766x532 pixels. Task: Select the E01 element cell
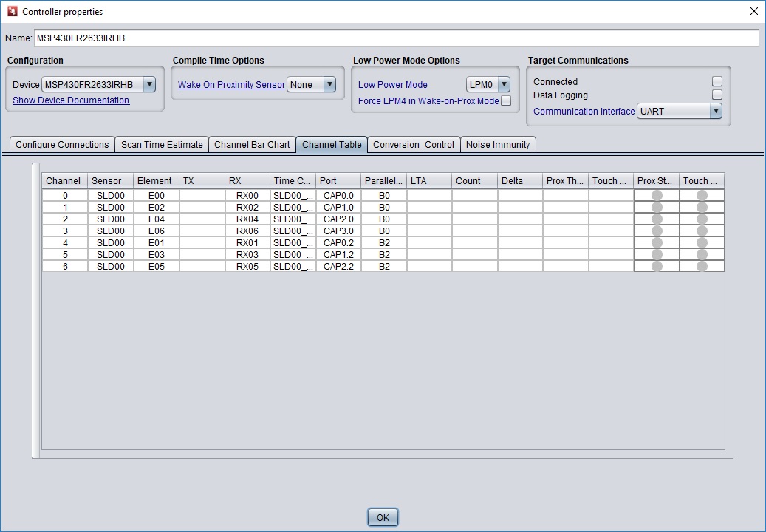coord(157,243)
